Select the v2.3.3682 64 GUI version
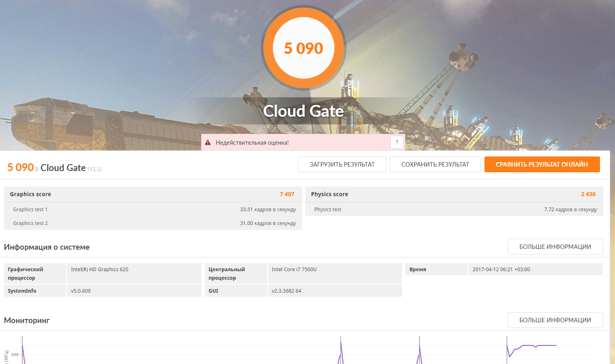Screen dimensions: 615x364 point(287,291)
